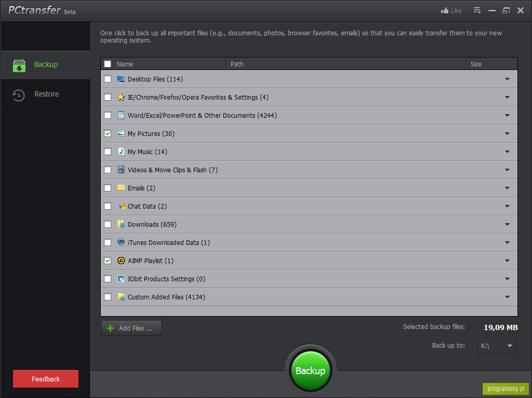The image size is (532, 398).
Task: Uncheck the AIMP Playlist checkbox
Action: pos(108,260)
